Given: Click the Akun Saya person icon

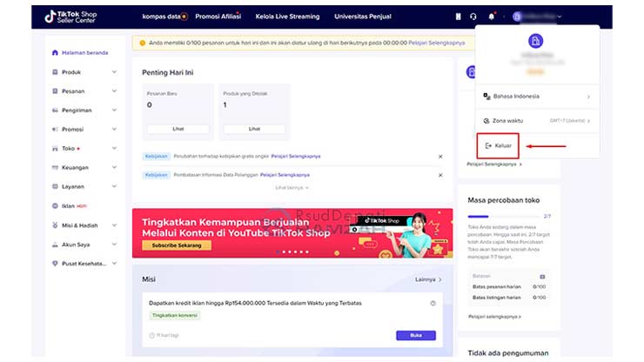Looking at the screenshot, I should click(55, 245).
